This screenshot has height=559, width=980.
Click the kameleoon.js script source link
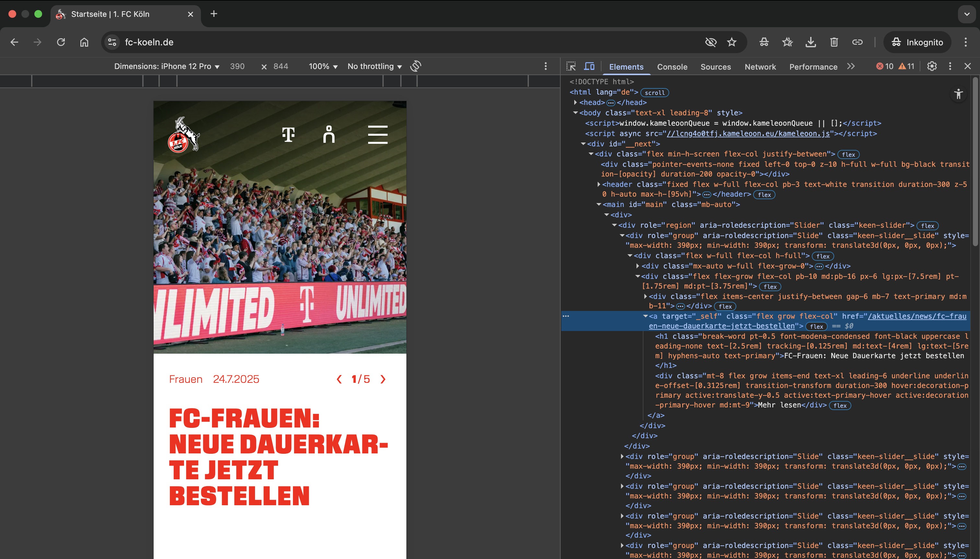pyautogui.click(x=748, y=134)
